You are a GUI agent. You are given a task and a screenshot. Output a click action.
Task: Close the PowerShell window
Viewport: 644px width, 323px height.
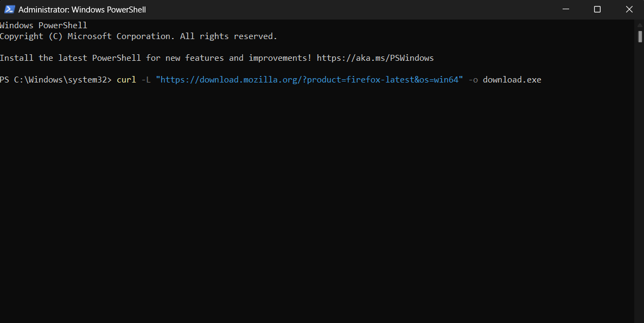pyautogui.click(x=629, y=9)
